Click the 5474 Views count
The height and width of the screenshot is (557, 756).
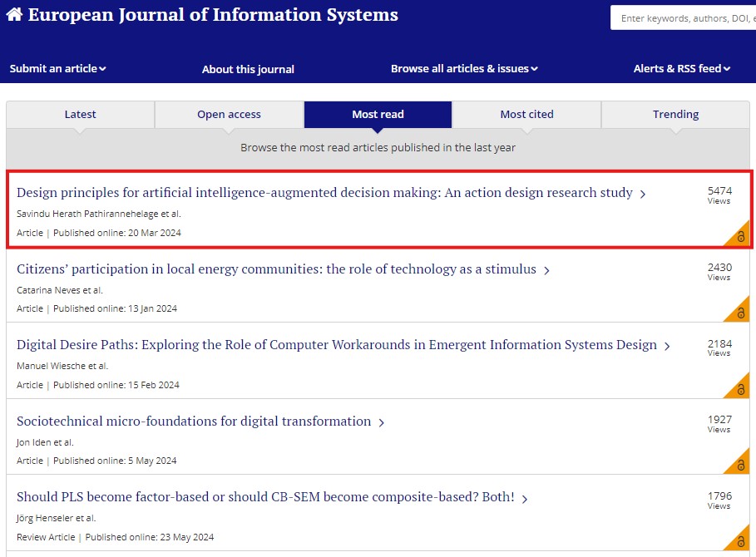[x=719, y=195]
